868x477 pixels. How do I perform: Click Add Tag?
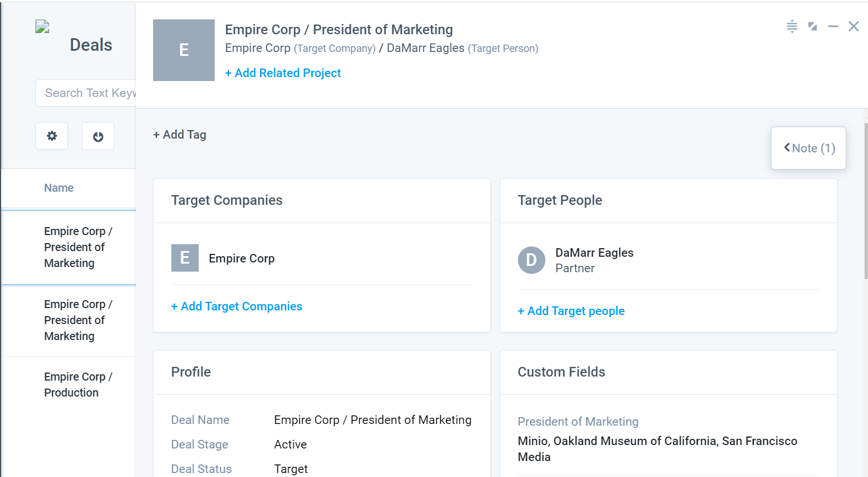tap(180, 135)
